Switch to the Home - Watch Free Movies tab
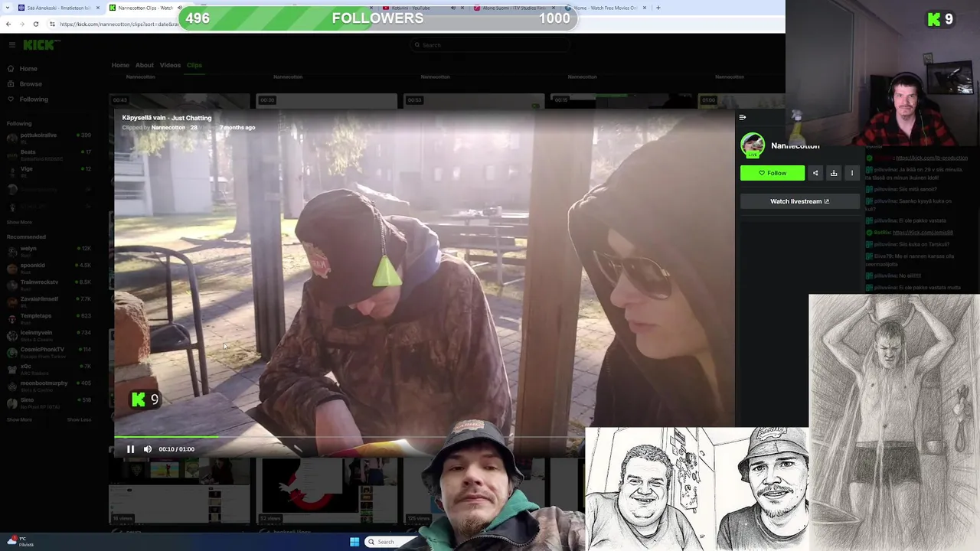The image size is (980, 551). click(x=605, y=8)
